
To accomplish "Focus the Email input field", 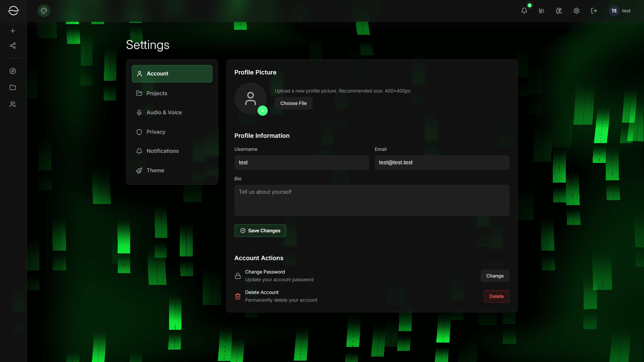I will pyautogui.click(x=442, y=163).
